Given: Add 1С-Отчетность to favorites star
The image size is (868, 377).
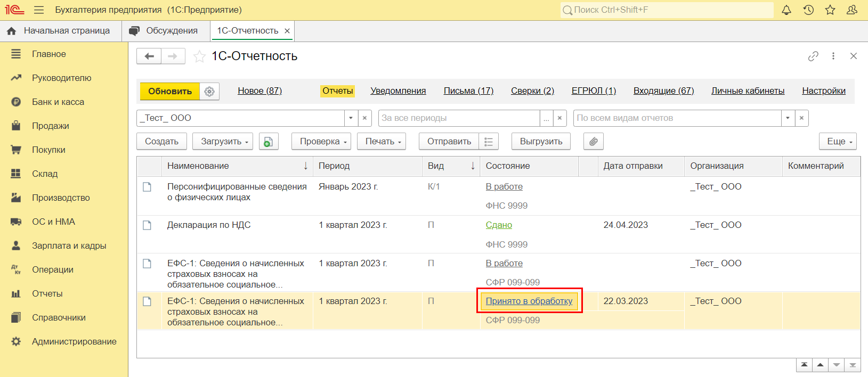Looking at the screenshot, I should [199, 56].
